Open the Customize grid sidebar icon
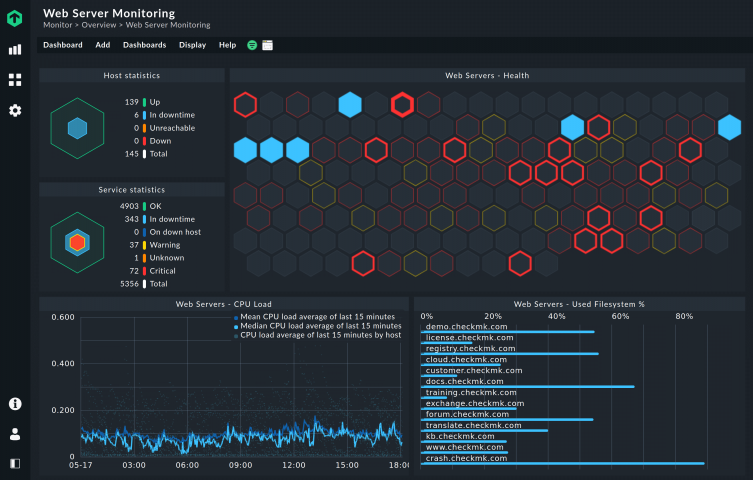 [x=15, y=80]
